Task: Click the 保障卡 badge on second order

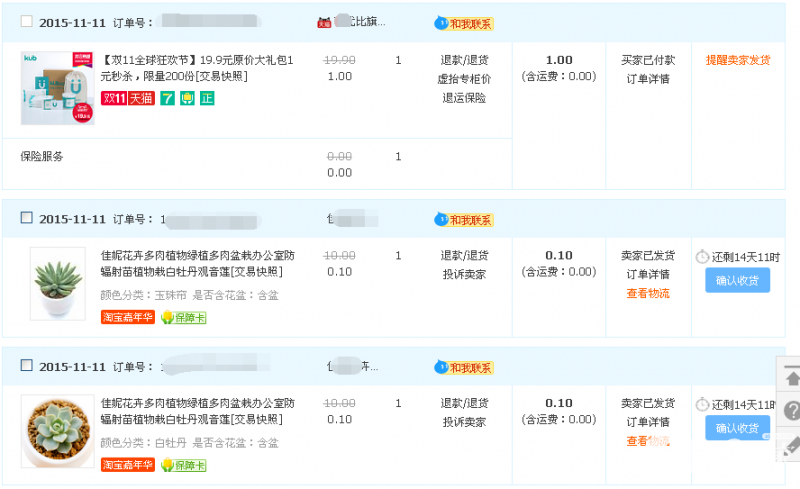Action: click(x=183, y=317)
